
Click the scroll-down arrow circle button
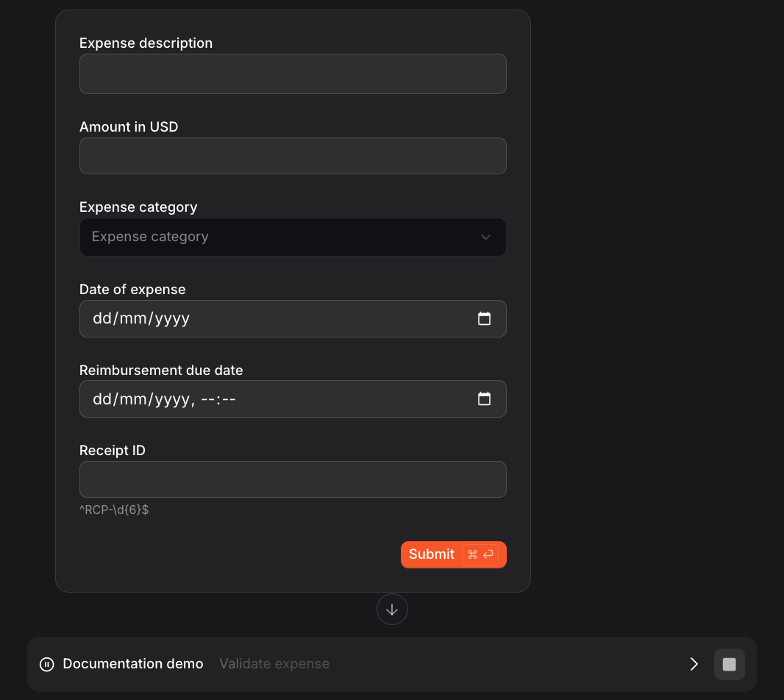coord(392,610)
